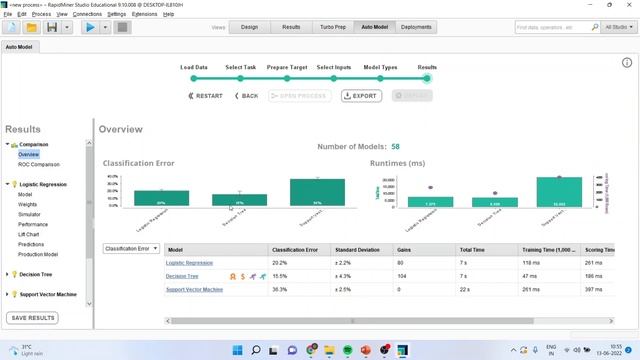Open the run options dropdown arrow

coord(105,27)
